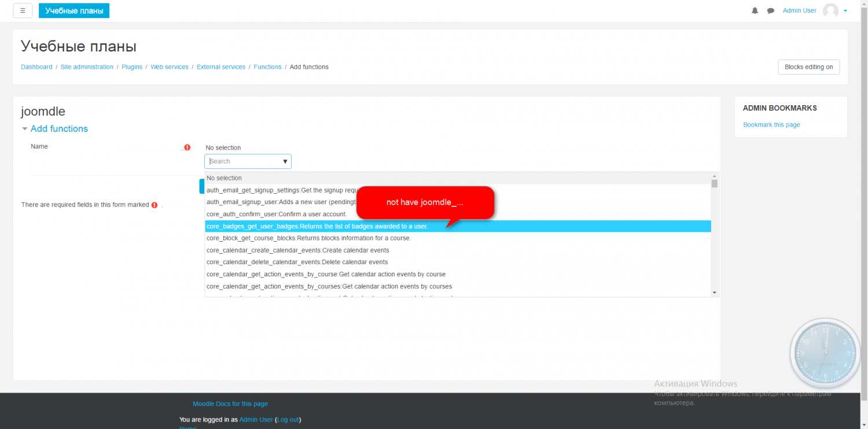This screenshot has width=868, height=429.
Task: Focus the function Search input field
Action: coord(243,162)
